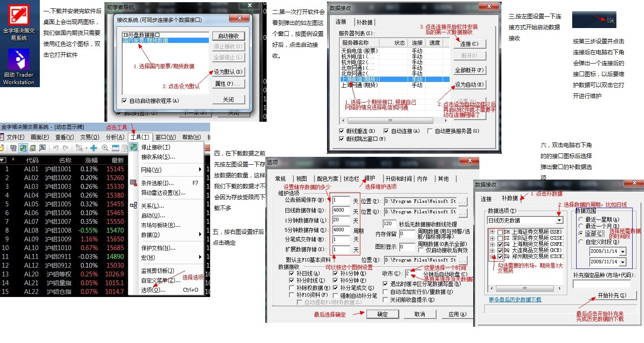
Task: Tick 自动启动接收程序 in 接收系统 dialog
Action: pyautogui.click(x=125, y=101)
